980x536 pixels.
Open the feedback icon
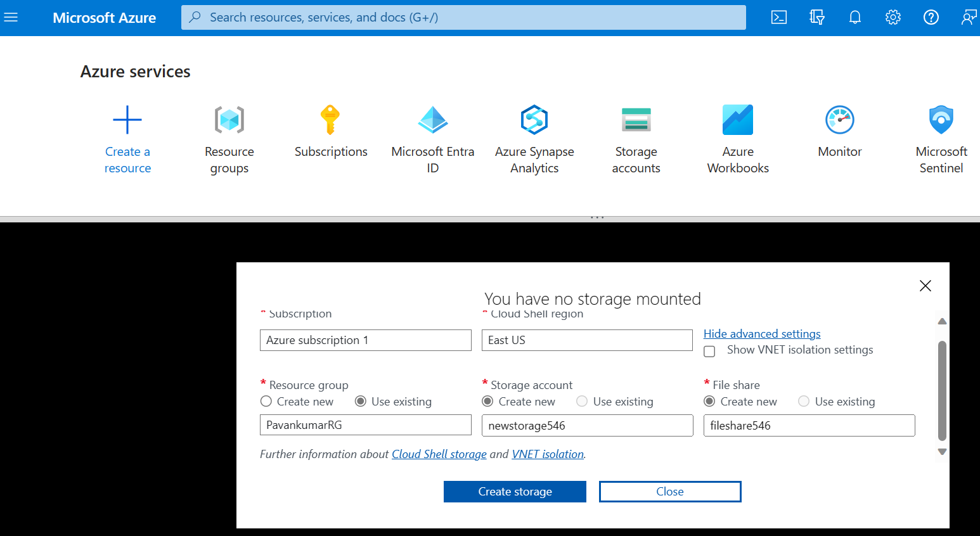[x=969, y=17]
